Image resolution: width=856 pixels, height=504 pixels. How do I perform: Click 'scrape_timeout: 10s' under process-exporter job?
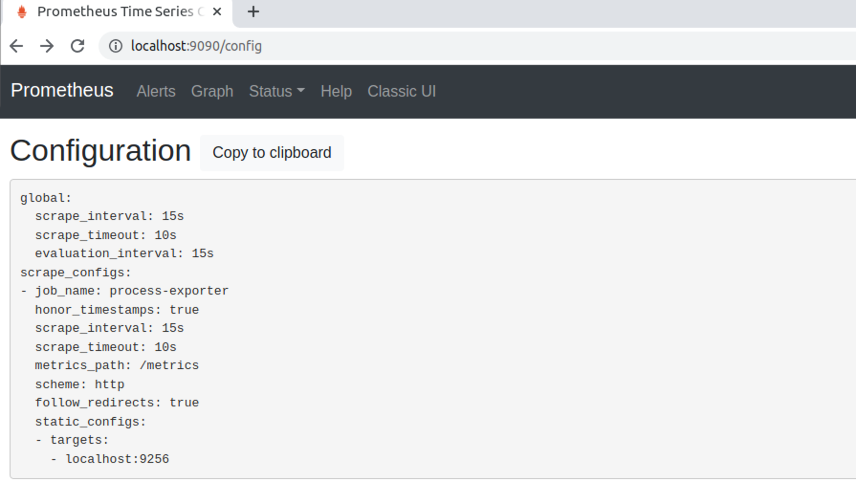[106, 347]
